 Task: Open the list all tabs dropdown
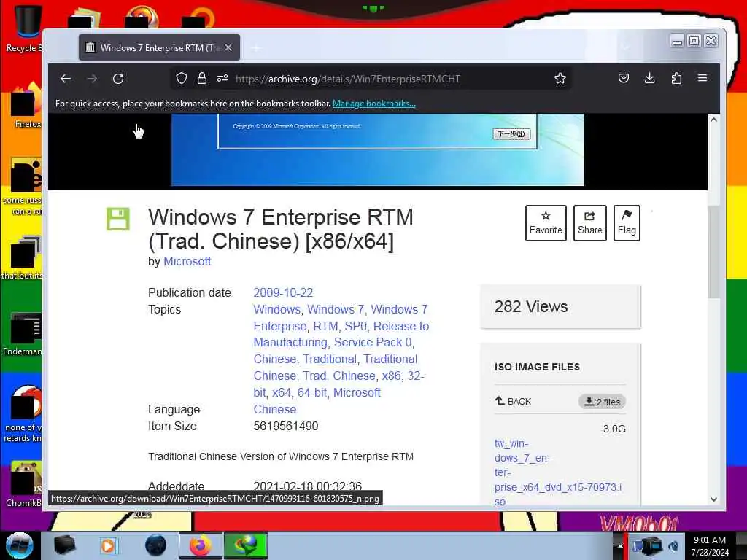click(x=625, y=47)
